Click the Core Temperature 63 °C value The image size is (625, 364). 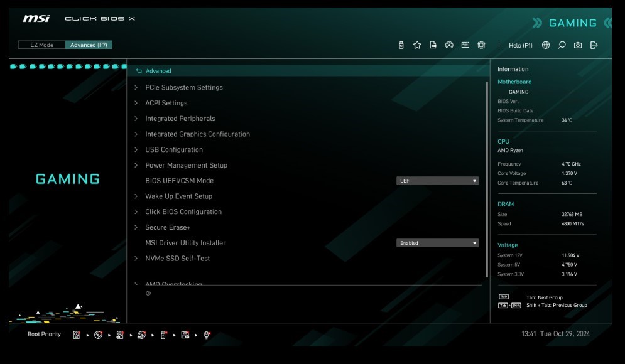(x=567, y=183)
